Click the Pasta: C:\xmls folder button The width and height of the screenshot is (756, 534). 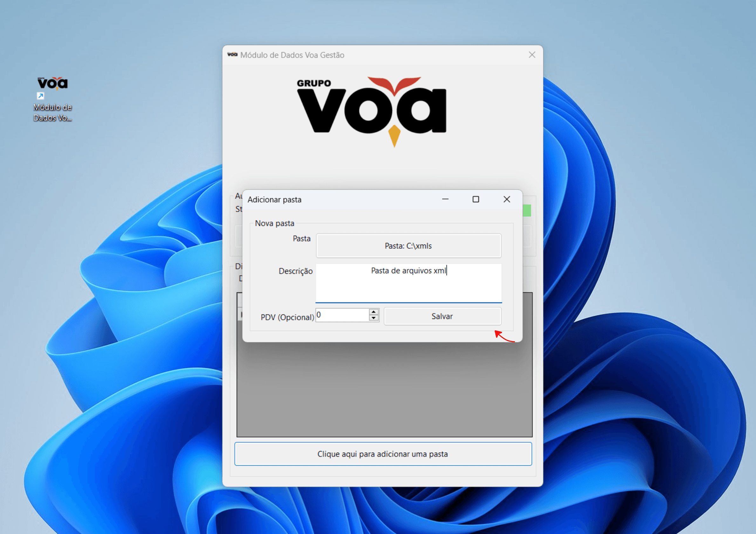(408, 246)
